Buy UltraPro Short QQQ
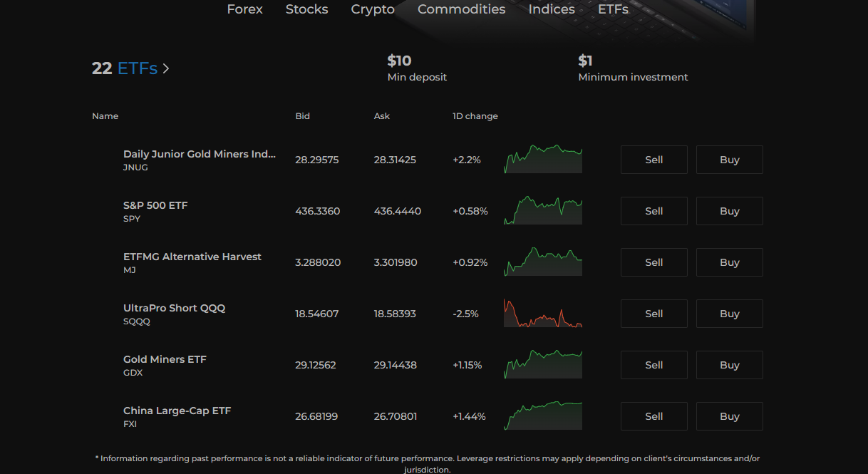The image size is (868, 474). click(730, 314)
